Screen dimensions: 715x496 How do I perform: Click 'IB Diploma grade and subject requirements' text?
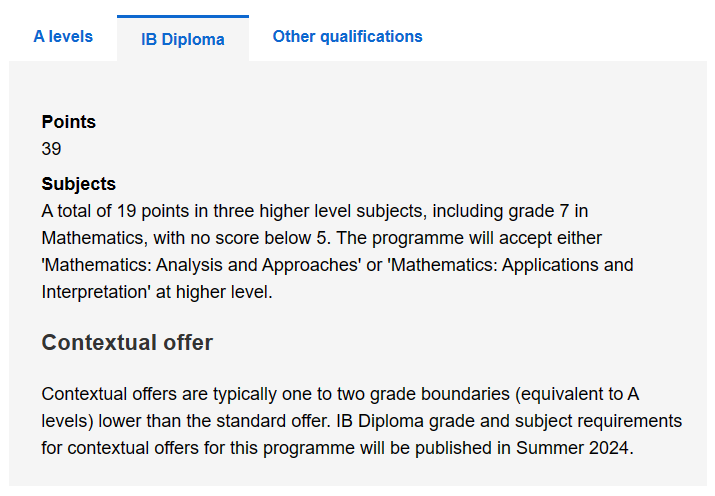coord(509,421)
